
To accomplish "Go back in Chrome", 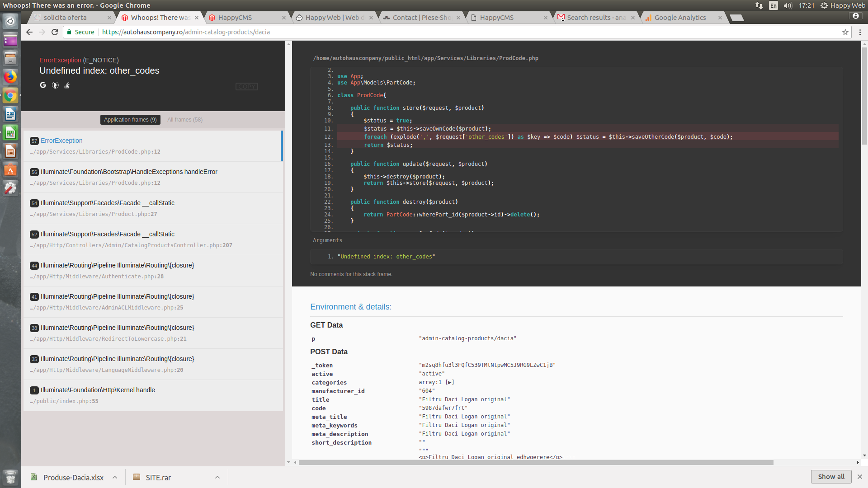I will [29, 32].
